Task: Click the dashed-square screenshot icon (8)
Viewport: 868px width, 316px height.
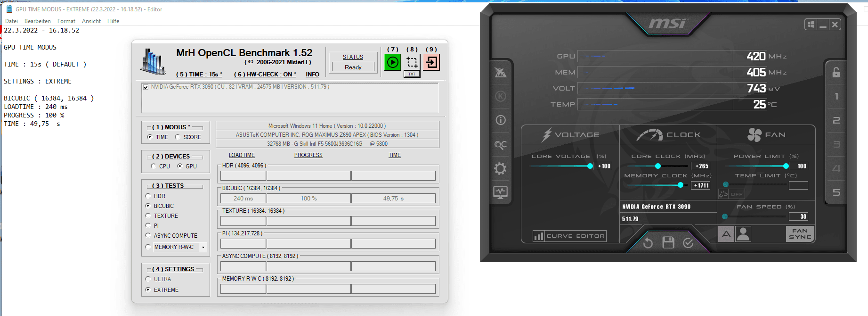Action: point(412,62)
